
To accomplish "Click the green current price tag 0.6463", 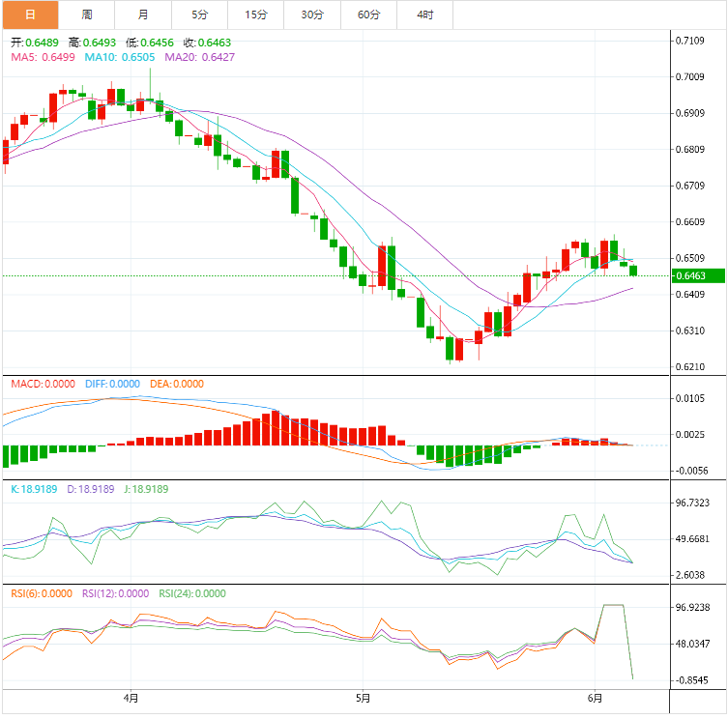I will (x=698, y=275).
